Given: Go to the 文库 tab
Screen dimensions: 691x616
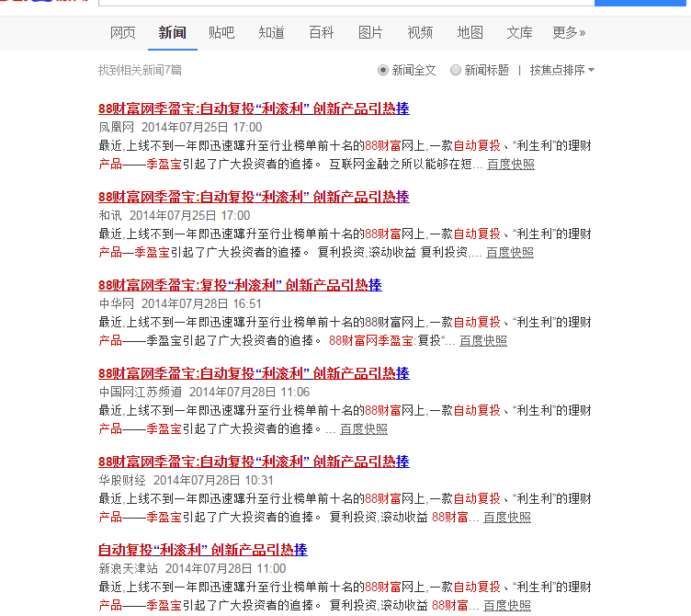Looking at the screenshot, I should point(519,32).
